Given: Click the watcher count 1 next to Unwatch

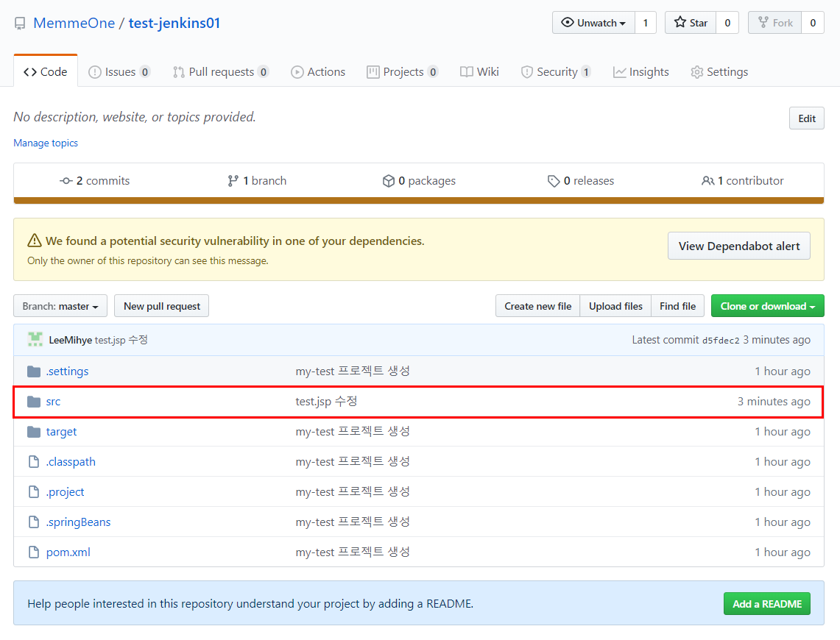Looking at the screenshot, I should (646, 23).
